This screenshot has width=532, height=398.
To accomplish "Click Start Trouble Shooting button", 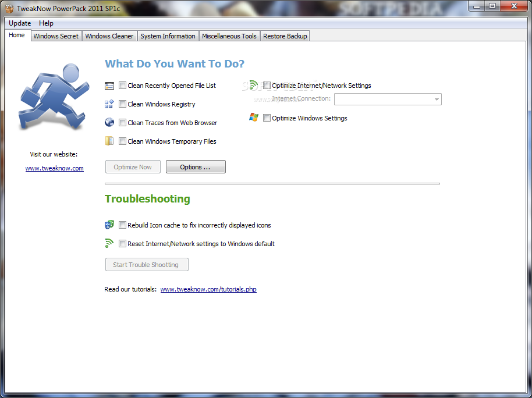I will click(147, 265).
